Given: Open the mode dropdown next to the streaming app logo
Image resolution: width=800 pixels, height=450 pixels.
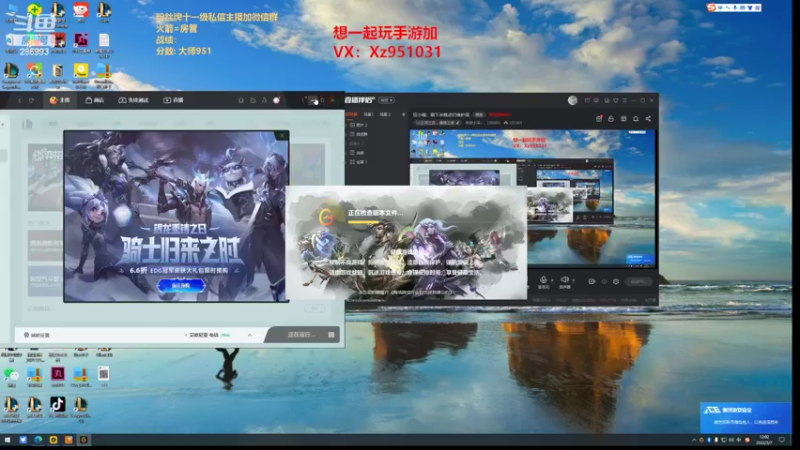Looking at the screenshot, I should point(386,100).
